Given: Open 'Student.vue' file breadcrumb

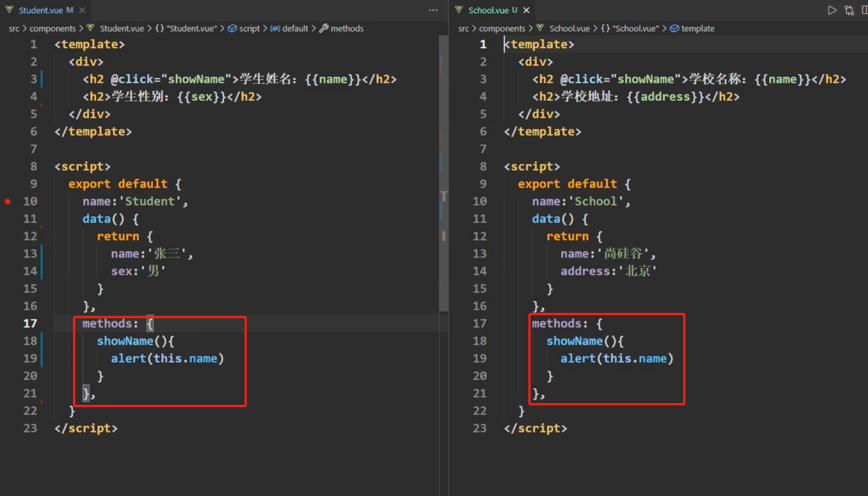Looking at the screenshot, I should click(122, 28).
